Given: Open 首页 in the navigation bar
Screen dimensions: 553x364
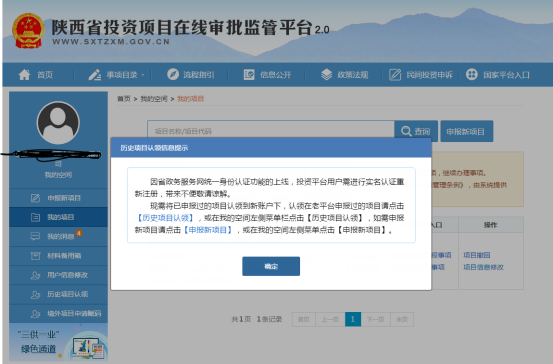Looking at the screenshot, I should click(45, 75).
